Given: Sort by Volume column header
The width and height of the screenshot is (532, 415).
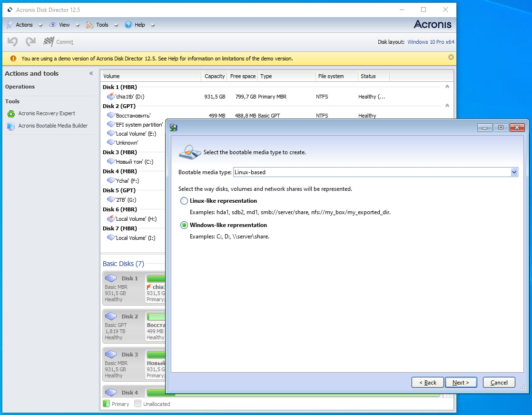Looking at the screenshot, I should (151, 76).
